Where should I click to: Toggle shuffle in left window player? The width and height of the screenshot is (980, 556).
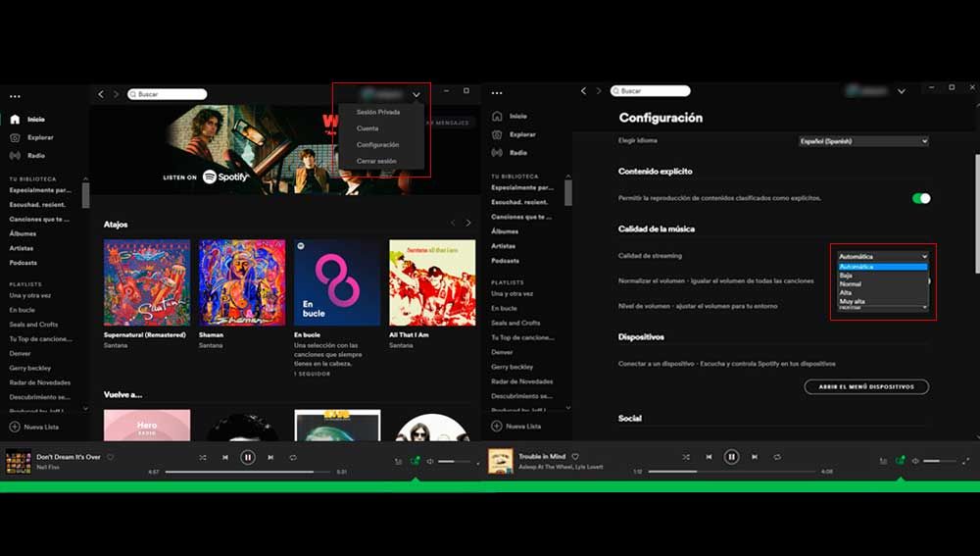tap(203, 458)
